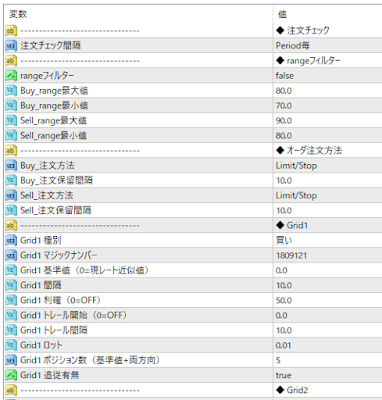
Task: Edit the Grid1 利確 value 50.0
Action: 284,300
